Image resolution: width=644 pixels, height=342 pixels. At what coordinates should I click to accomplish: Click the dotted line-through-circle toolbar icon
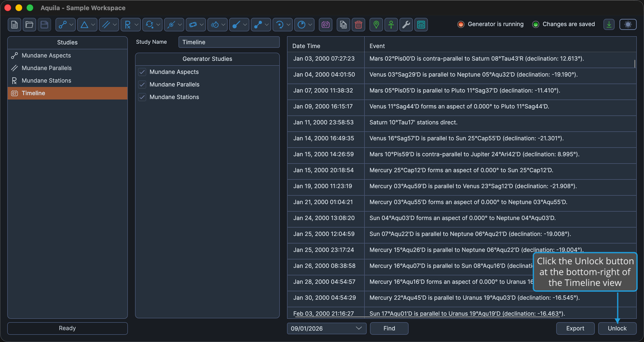[x=171, y=25]
